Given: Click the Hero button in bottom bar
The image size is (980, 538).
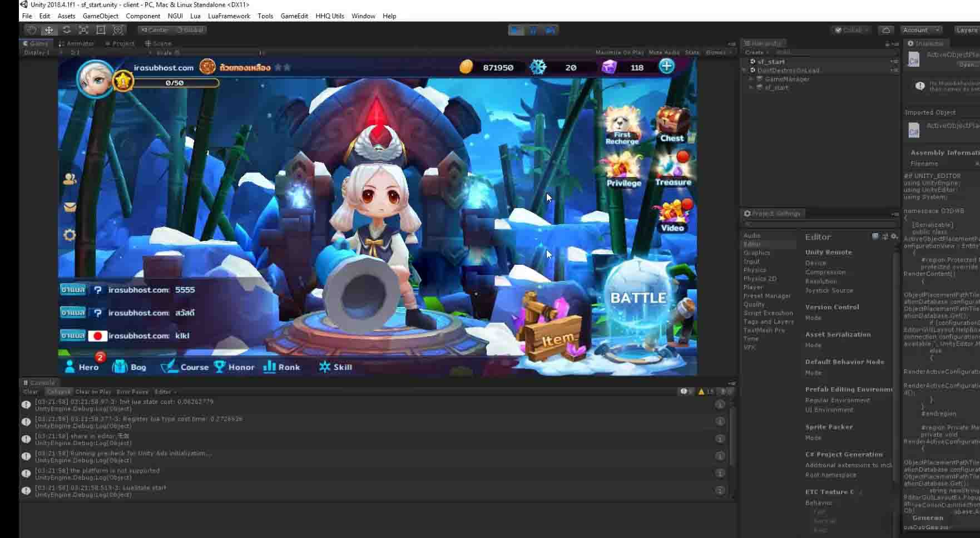Looking at the screenshot, I should click(82, 367).
